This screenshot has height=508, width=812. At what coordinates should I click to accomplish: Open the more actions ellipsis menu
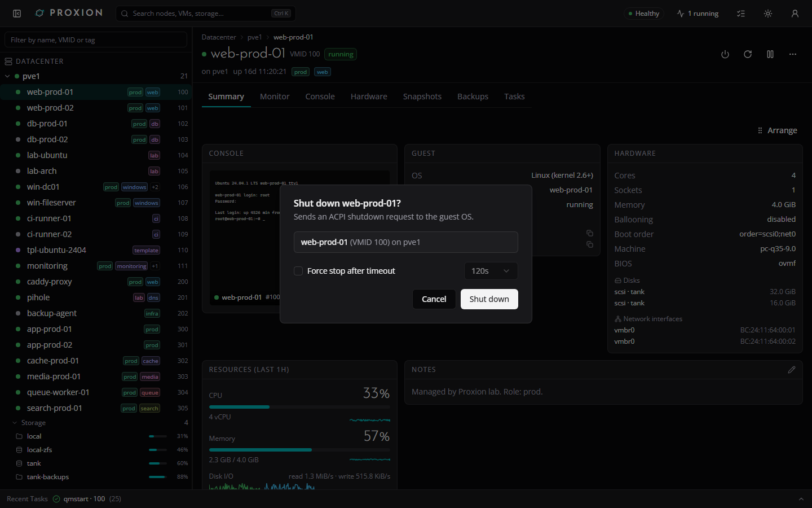[x=793, y=54]
